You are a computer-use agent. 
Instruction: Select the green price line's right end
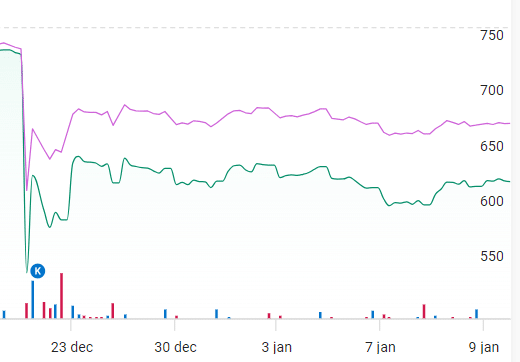click(509, 181)
